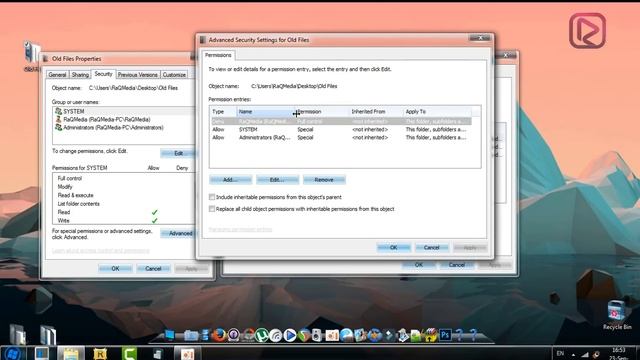Open Learn about access control link

click(100, 251)
